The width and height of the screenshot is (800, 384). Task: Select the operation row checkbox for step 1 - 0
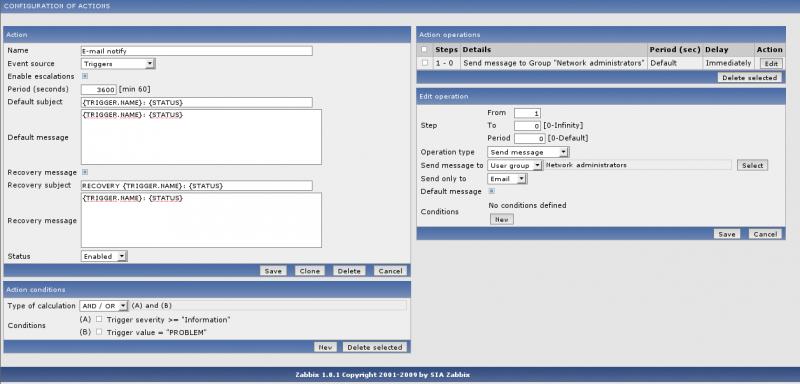(x=424, y=63)
